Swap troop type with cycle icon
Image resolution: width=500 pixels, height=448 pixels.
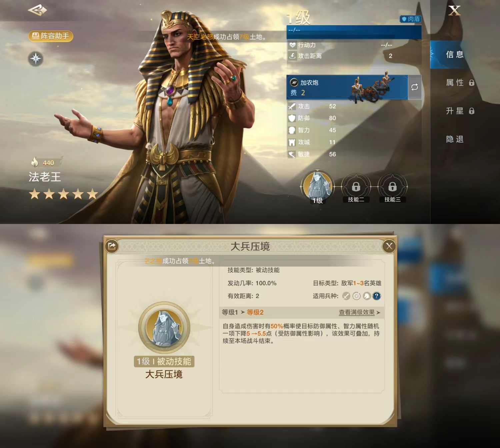tap(415, 87)
